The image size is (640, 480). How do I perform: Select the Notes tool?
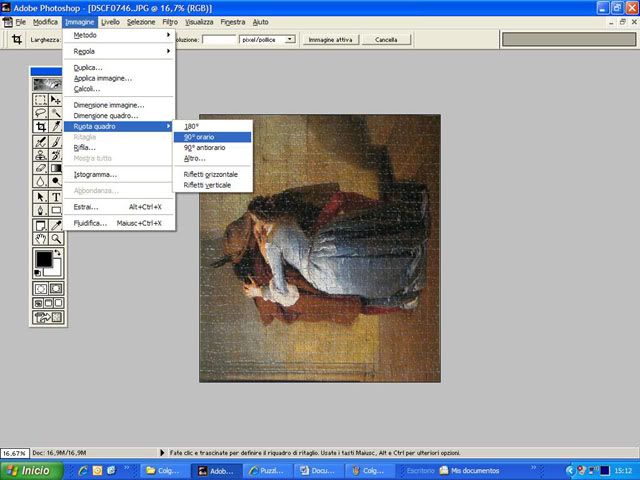pos(40,226)
